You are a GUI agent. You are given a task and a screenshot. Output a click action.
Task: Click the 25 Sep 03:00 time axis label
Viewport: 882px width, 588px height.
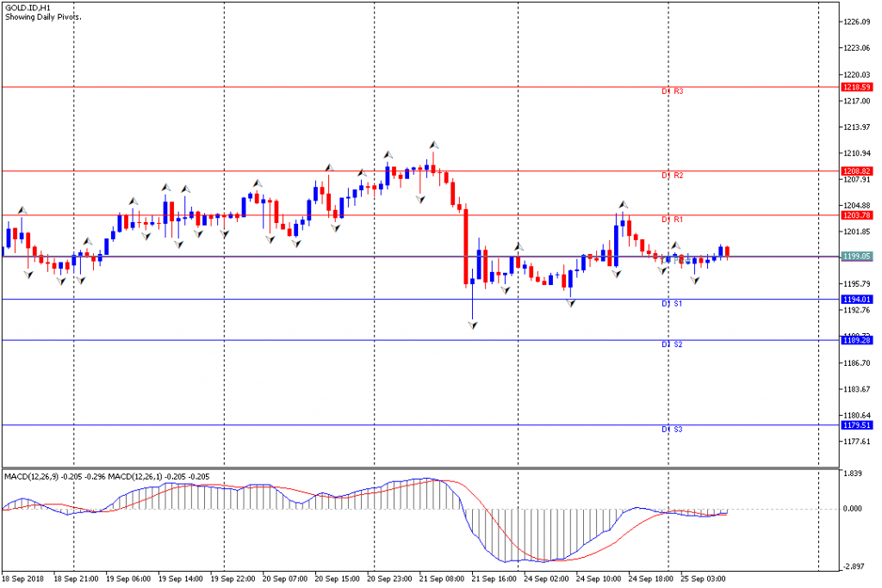point(703,579)
